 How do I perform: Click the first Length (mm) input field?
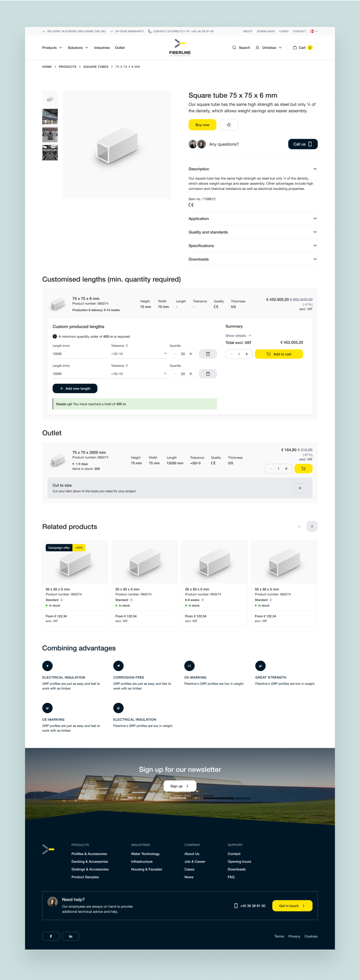(x=80, y=354)
